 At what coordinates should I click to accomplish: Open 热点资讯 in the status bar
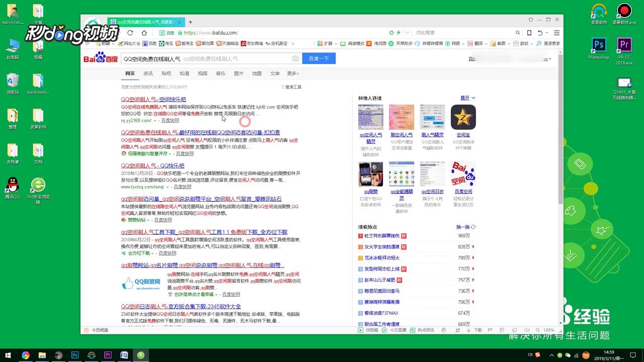422,330
